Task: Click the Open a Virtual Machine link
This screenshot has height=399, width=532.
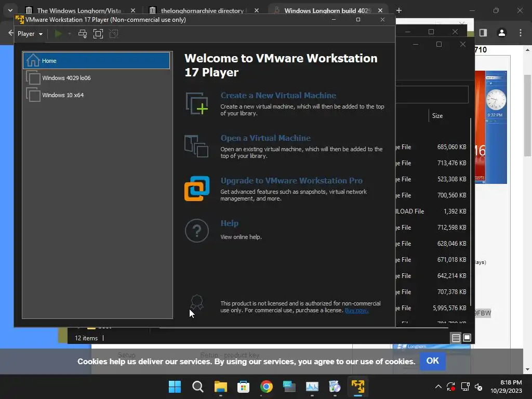Action: coord(265,138)
